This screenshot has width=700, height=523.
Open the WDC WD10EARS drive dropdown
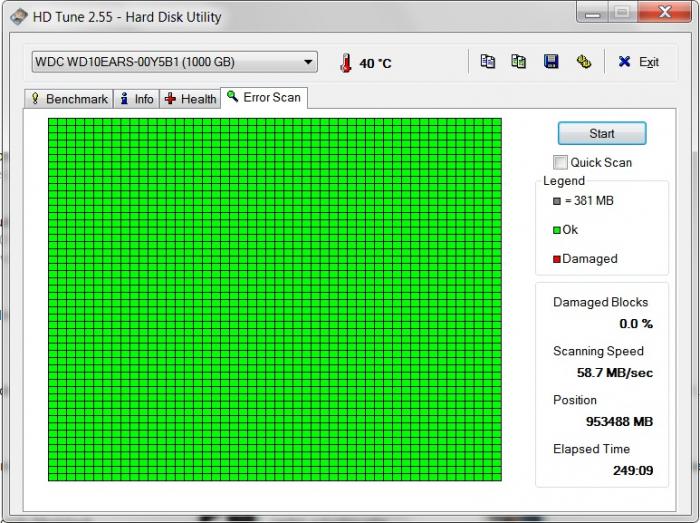point(175,62)
